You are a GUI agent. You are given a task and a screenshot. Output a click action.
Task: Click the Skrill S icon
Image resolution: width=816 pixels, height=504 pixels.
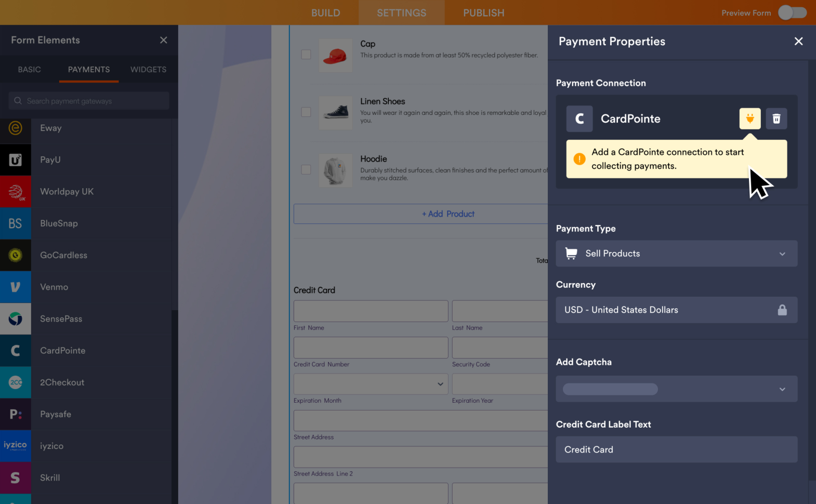pyautogui.click(x=16, y=478)
